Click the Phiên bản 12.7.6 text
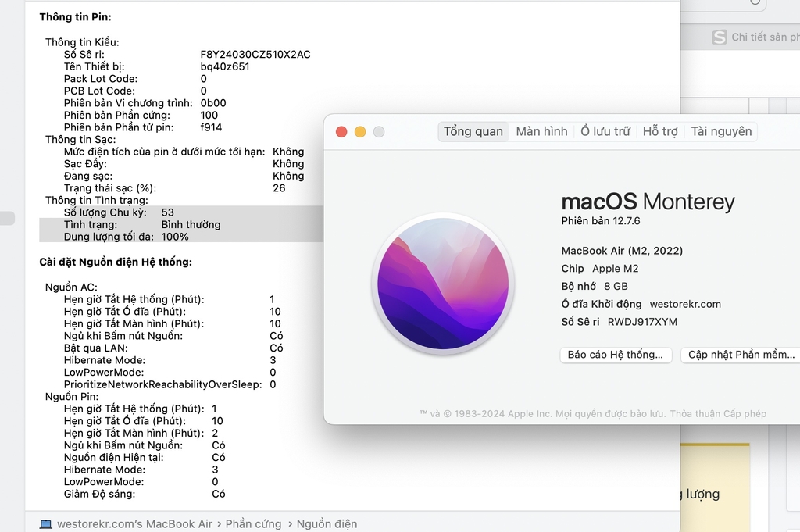Screen dimensions: 800x532 tap(601, 221)
